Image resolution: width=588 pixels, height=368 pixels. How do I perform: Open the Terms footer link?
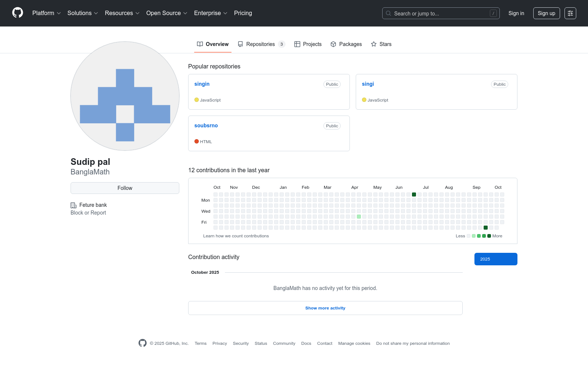click(x=201, y=343)
